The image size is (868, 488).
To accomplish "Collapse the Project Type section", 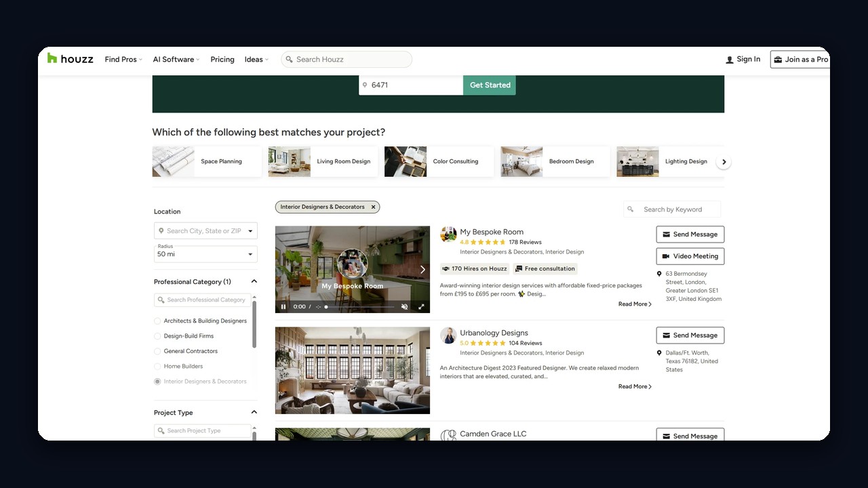I will (x=254, y=412).
